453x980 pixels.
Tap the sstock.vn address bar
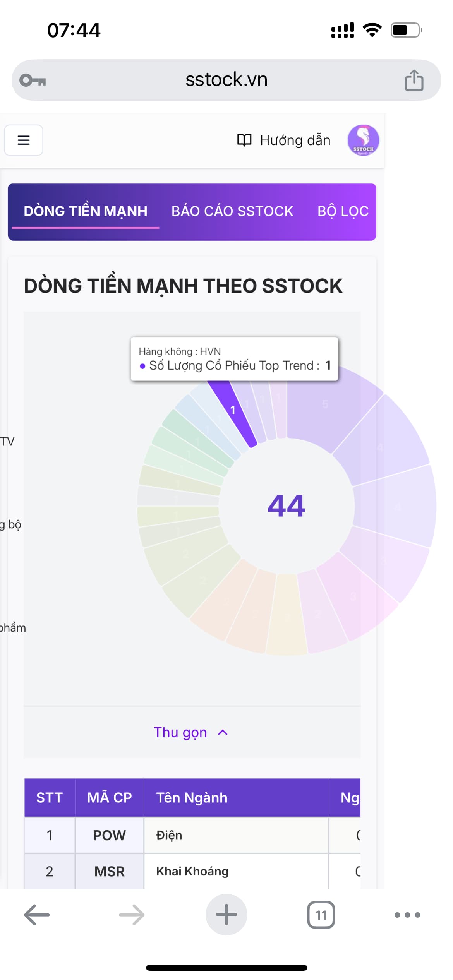226,80
